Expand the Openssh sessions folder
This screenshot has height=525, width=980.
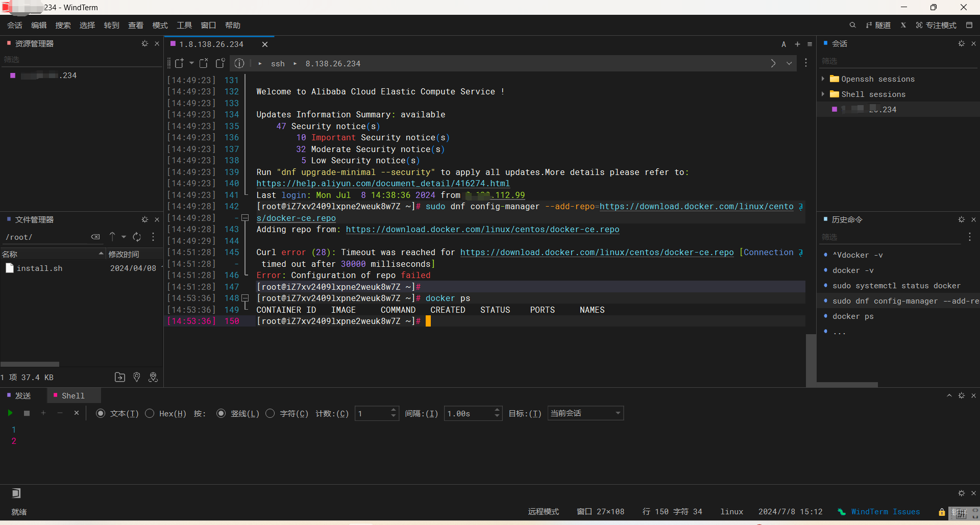click(823, 79)
